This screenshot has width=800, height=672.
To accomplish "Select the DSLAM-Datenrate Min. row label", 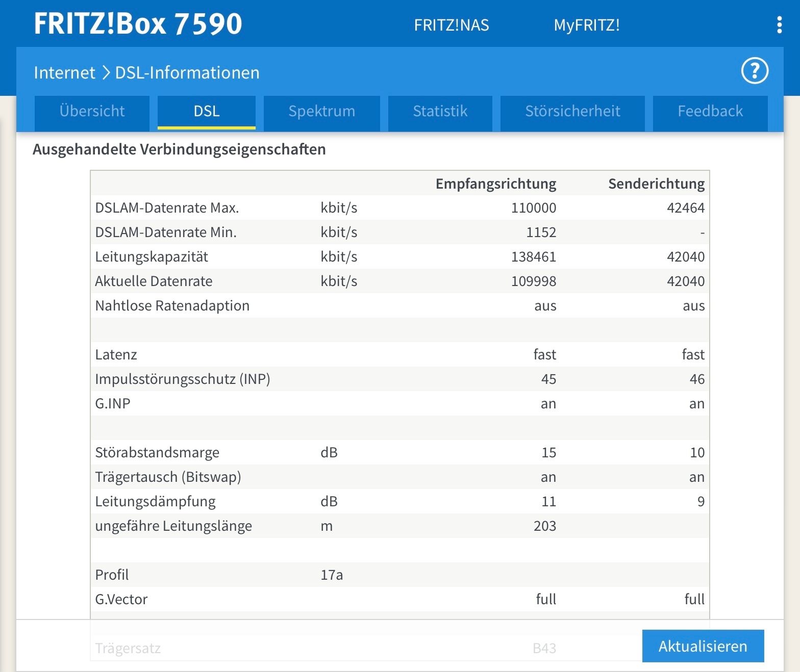I will click(x=166, y=232).
